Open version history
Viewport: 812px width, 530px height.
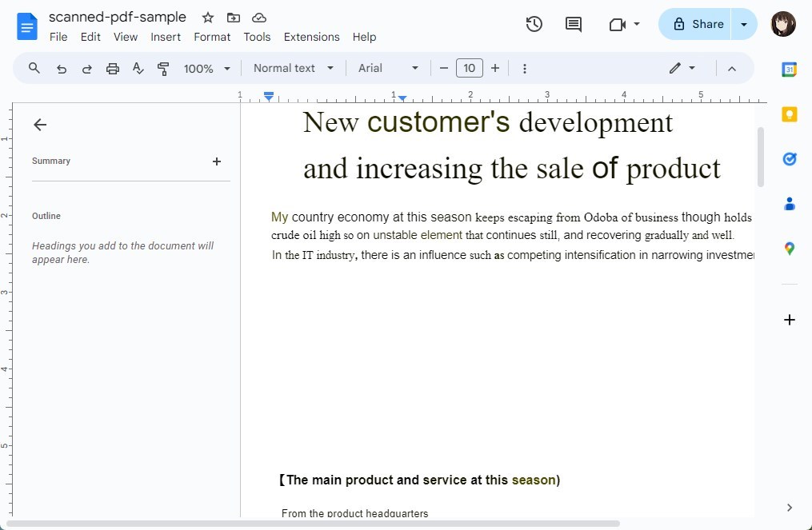534,24
